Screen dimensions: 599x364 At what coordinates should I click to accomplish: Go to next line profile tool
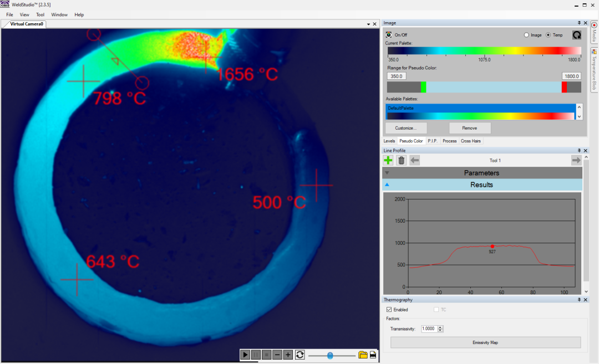[576, 161]
